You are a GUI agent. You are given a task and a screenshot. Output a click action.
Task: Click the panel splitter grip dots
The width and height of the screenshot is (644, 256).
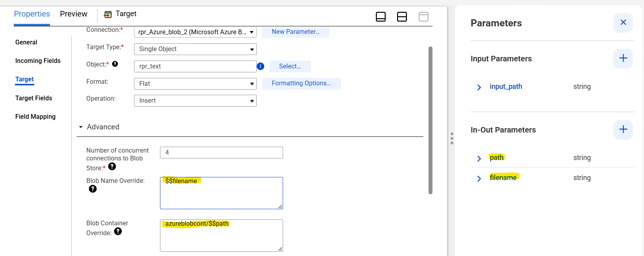(x=452, y=138)
